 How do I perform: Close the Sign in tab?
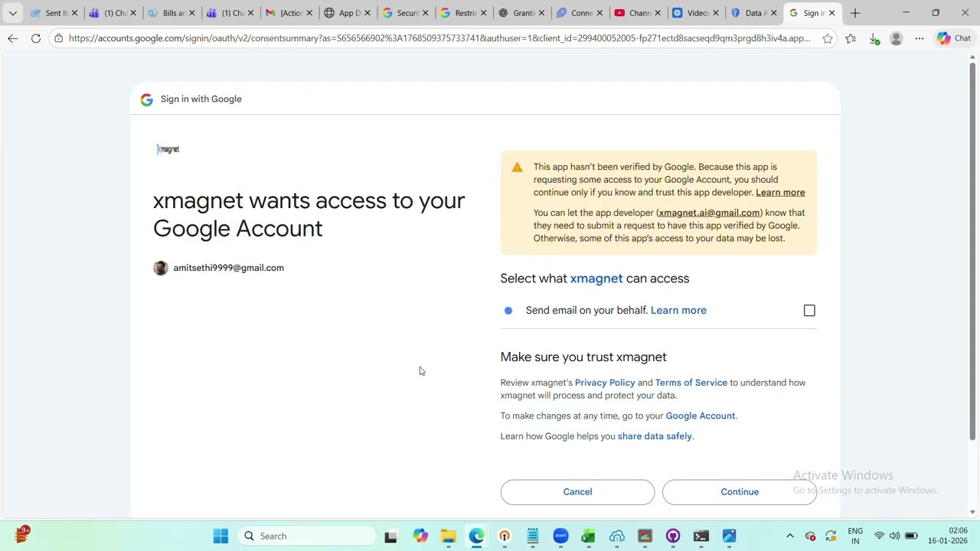tap(831, 13)
